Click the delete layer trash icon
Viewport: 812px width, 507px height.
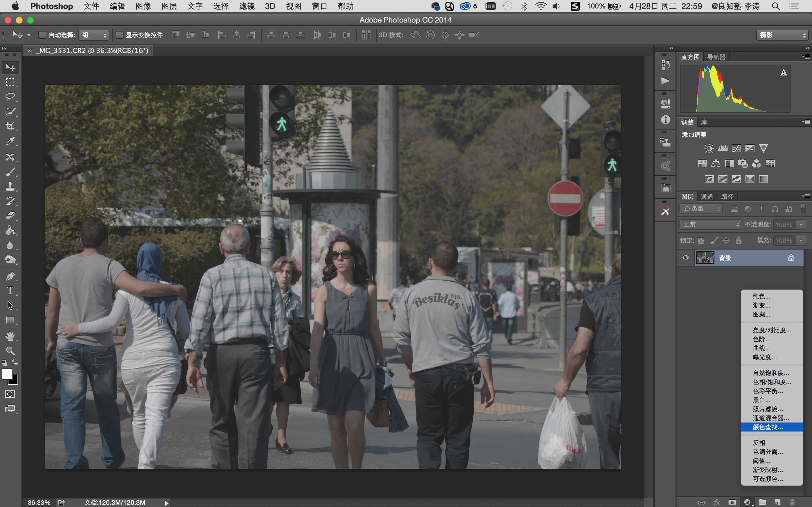point(792,502)
